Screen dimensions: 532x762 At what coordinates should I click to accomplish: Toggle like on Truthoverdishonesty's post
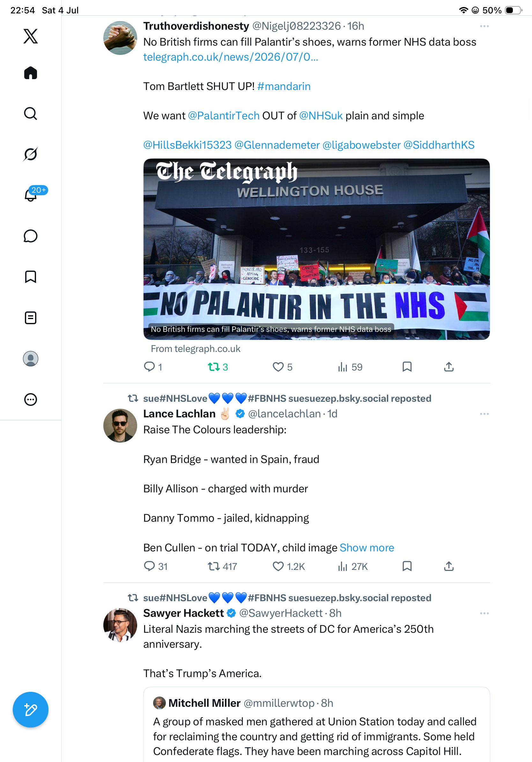283,367
